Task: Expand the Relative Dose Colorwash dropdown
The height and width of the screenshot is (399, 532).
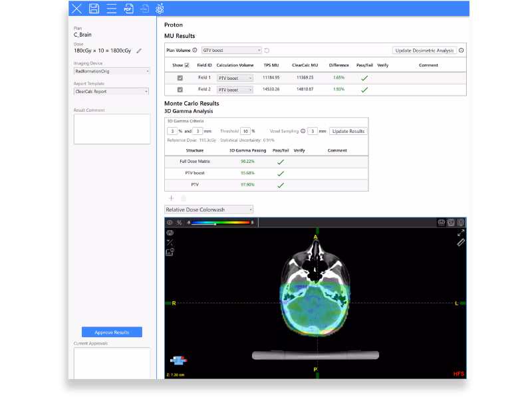Action: pyautogui.click(x=209, y=209)
